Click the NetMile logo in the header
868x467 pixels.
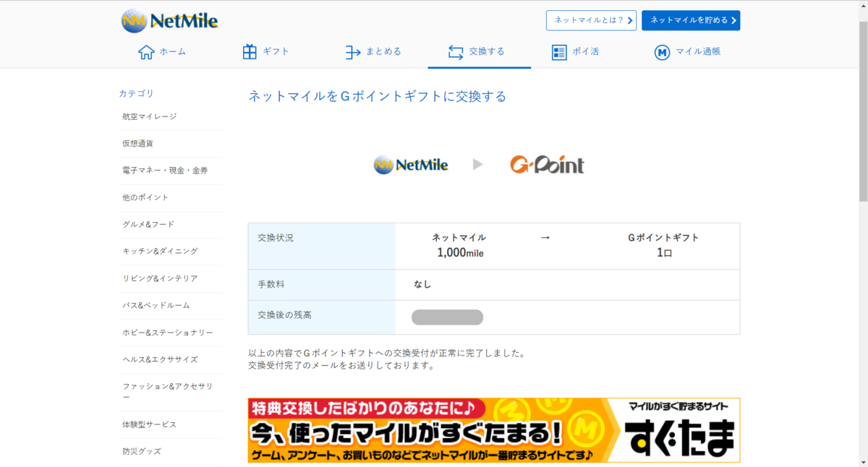[170, 20]
